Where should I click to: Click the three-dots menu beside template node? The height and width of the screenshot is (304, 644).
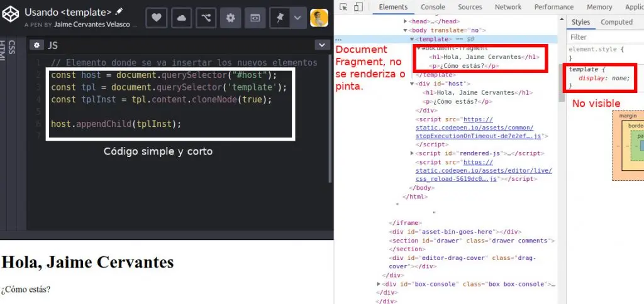pyautogui.click(x=338, y=40)
